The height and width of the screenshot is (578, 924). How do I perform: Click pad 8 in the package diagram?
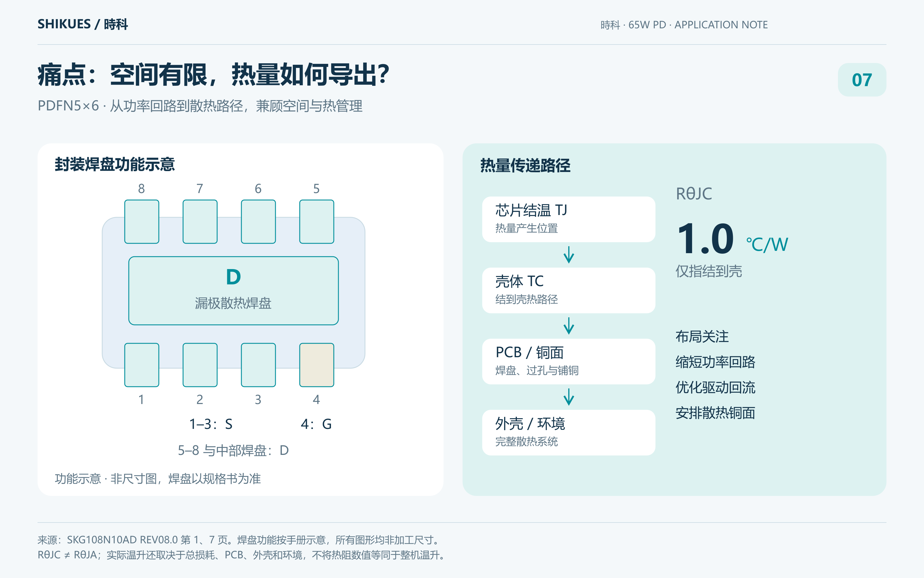point(142,221)
